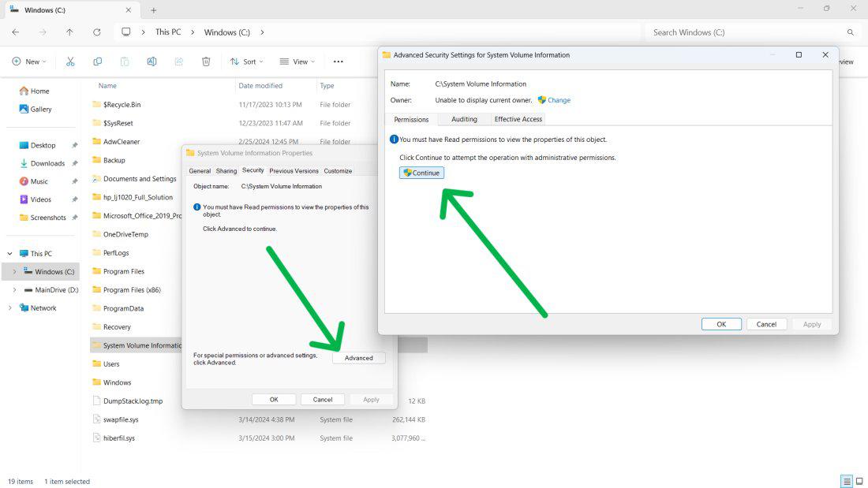Image resolution: width=868 pixels, height=488 pixels.
Task: Click the Copy icon in Explorer toolbar
Action: click(97, 61)
